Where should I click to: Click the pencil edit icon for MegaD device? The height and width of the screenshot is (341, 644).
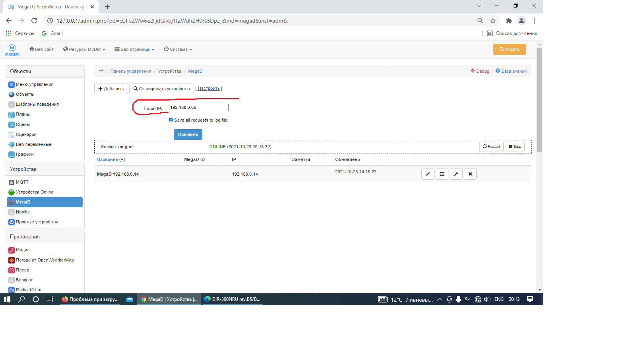[428, 174]
